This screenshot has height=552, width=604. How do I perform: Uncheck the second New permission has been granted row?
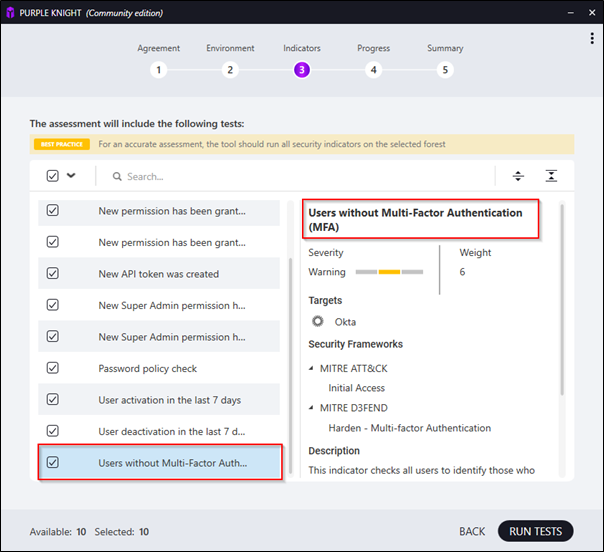pyautogui.click(x=52, y=242)
